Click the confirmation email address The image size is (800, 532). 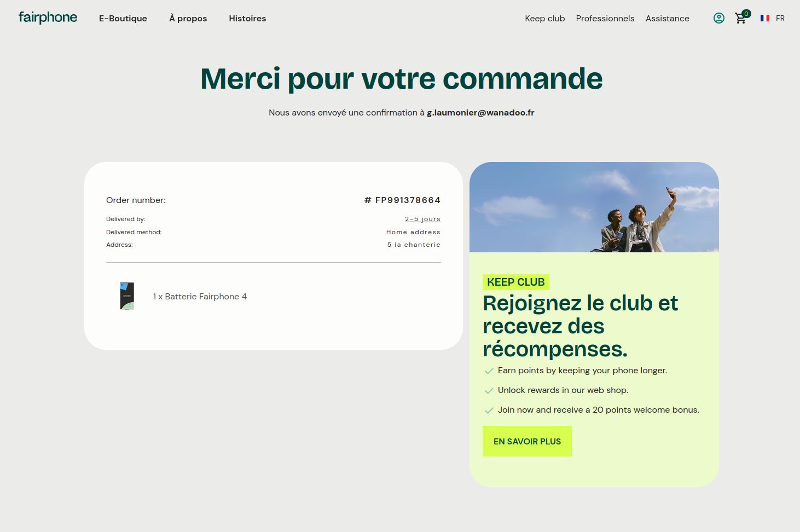click(x=480, y=113)
